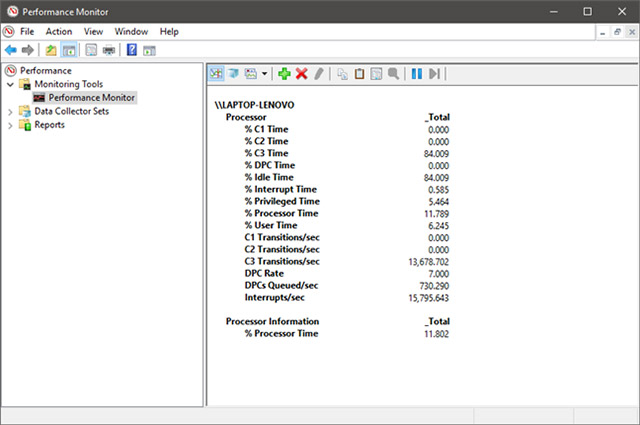The height and width of the screenshot is (425, 640).
Task: Select Performance Monitor in the tree
Action: pyautogui.click(x=91, y=98)
